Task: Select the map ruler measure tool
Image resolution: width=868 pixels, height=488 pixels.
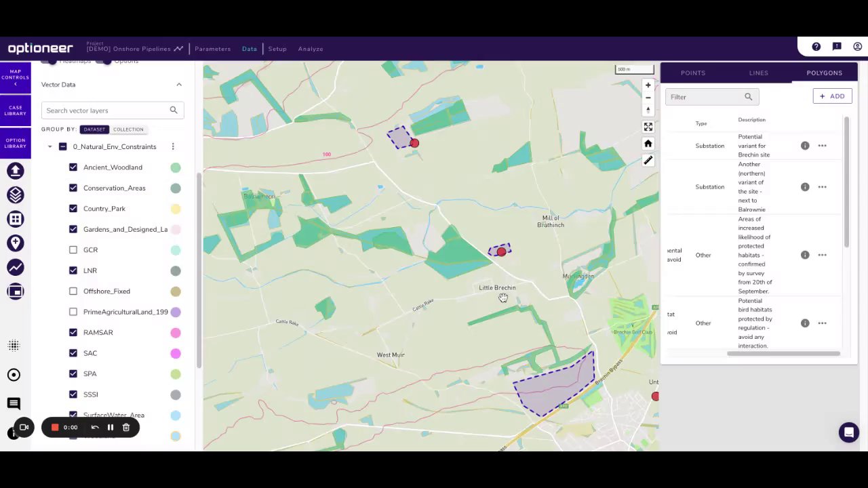Action: 648,161
